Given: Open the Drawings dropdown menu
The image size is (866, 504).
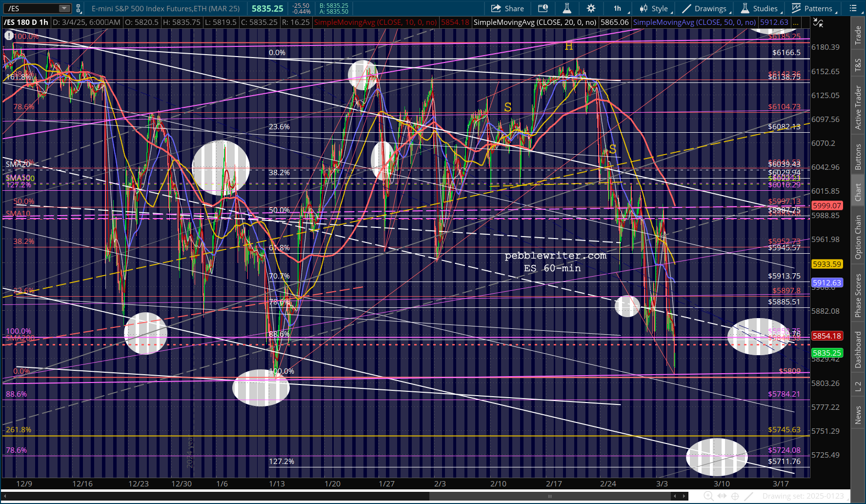Looking at the screenshot, I should click(706, 8).
